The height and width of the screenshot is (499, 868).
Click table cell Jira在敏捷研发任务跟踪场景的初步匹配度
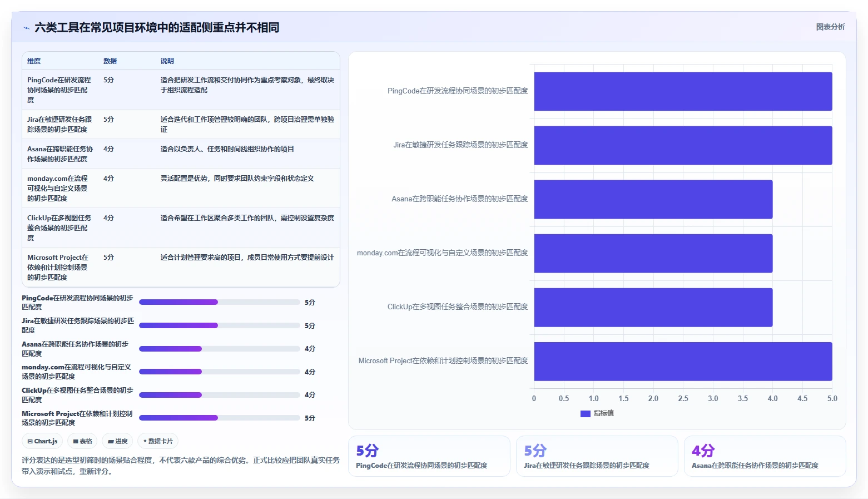(x=60, y=125)
